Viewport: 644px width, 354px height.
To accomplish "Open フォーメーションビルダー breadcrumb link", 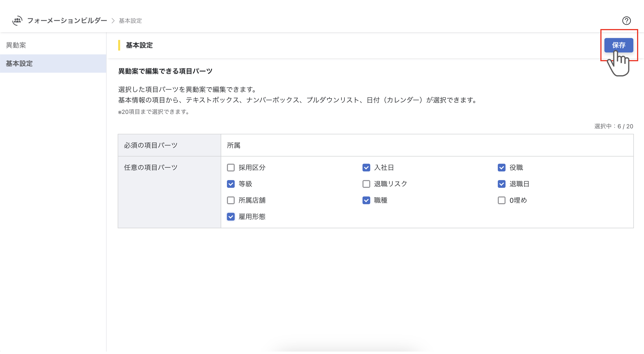I will point(67,21).
